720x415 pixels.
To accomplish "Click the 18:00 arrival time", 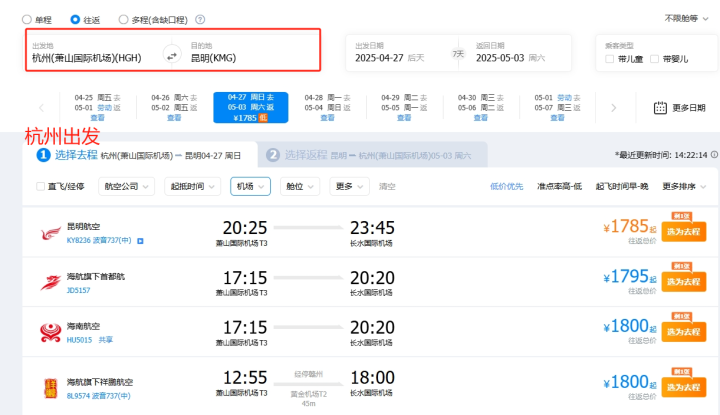I will 372,378.
